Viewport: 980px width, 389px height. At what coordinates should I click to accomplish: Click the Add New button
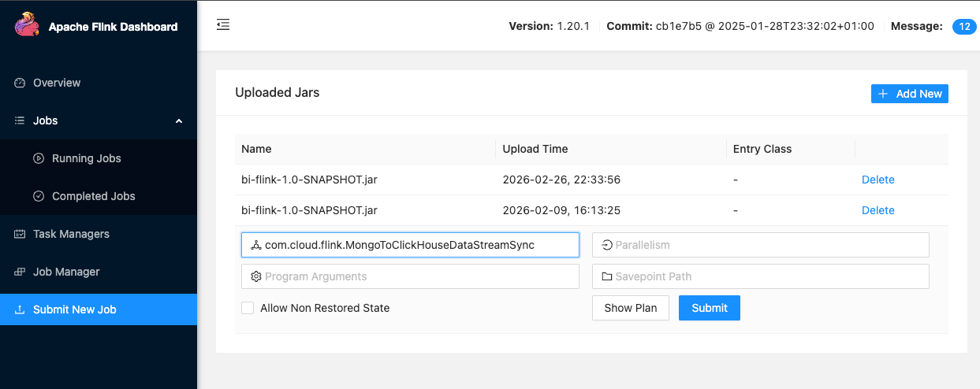tap(910, 94)
